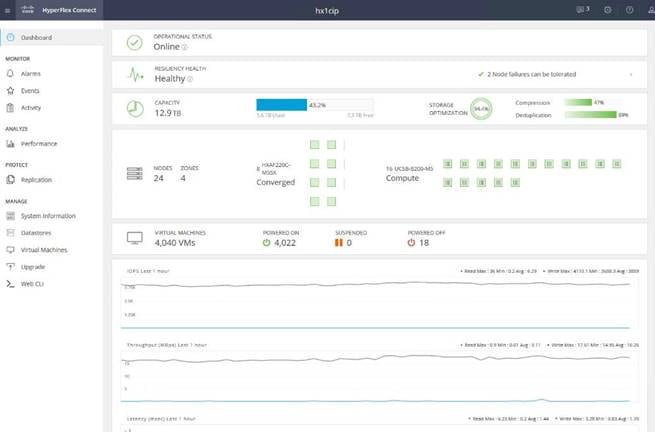The height and width of the screenshot is (432, 655).
Task: Click the Performance chart icon
Action: [x=10, y=144]
